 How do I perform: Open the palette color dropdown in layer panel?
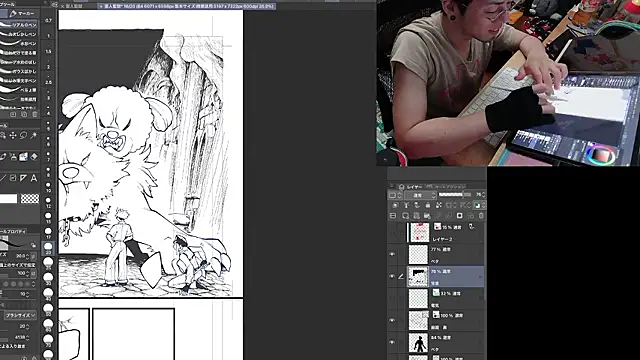click(x=393, y=195)
